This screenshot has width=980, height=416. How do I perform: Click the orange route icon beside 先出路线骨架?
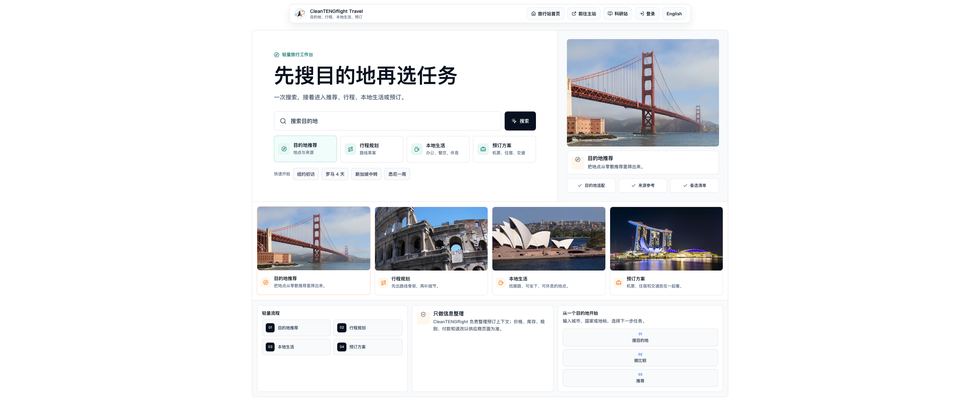tap(383, 283)
